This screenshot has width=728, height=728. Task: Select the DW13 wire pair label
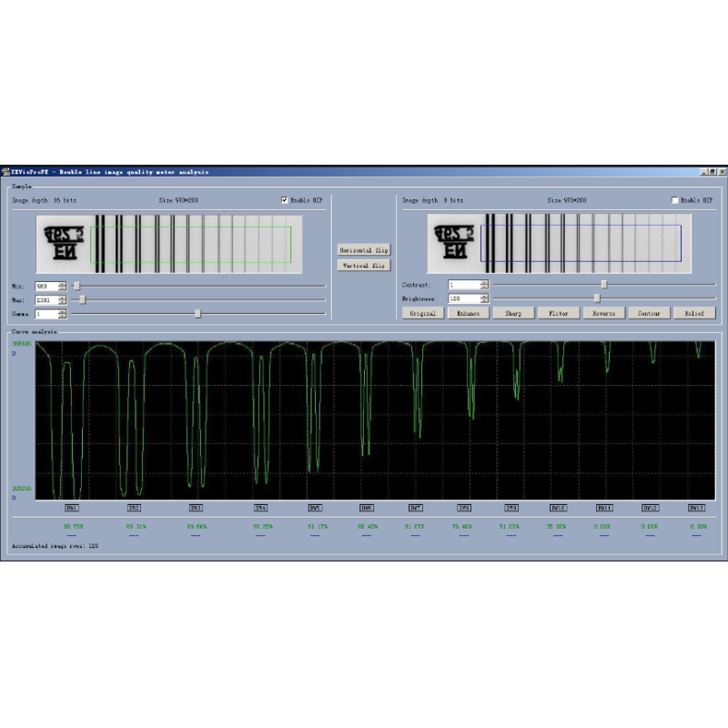(x=696, y=508)
